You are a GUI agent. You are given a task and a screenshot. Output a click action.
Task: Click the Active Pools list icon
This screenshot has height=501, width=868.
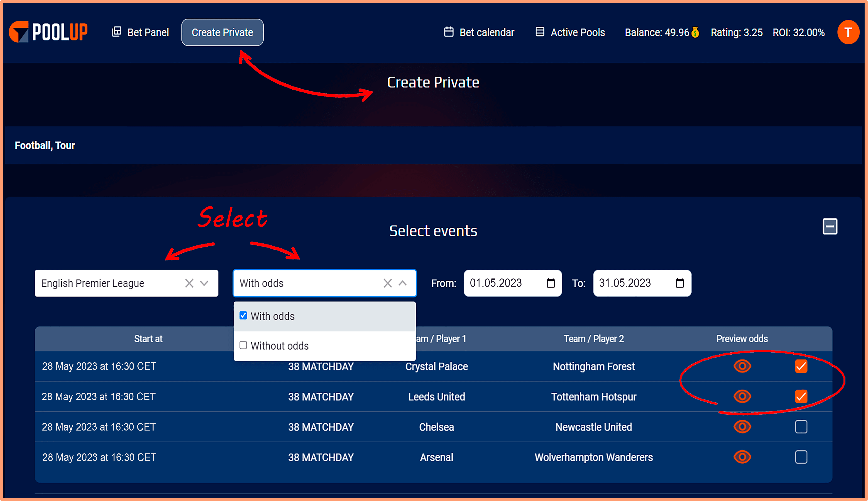tap(540, 32)
